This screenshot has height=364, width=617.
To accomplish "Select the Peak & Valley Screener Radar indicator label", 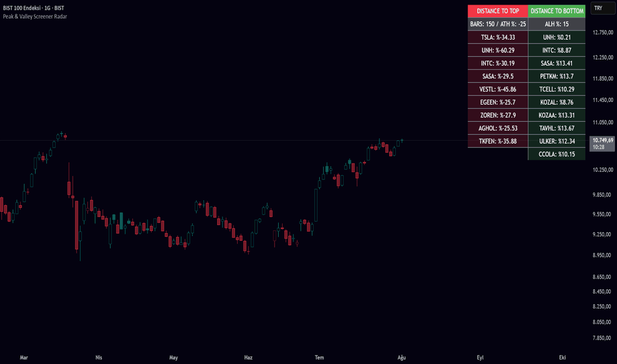I will (x=34, y=17).
